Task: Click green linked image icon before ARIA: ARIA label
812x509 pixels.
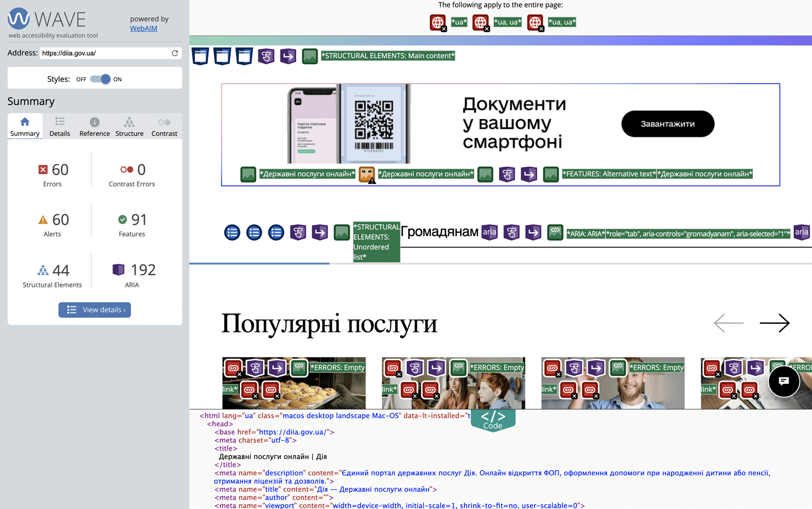Action: [x=555, y=232]
